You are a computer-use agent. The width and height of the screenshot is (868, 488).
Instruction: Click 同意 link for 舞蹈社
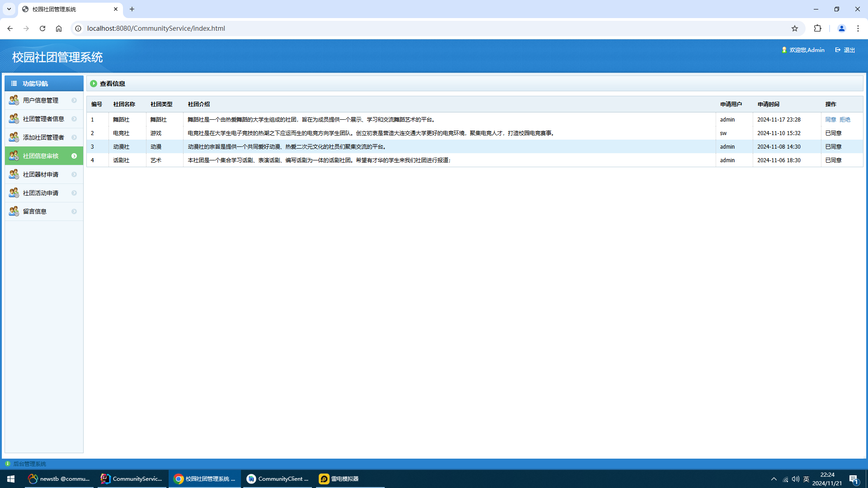pos(830,120)
